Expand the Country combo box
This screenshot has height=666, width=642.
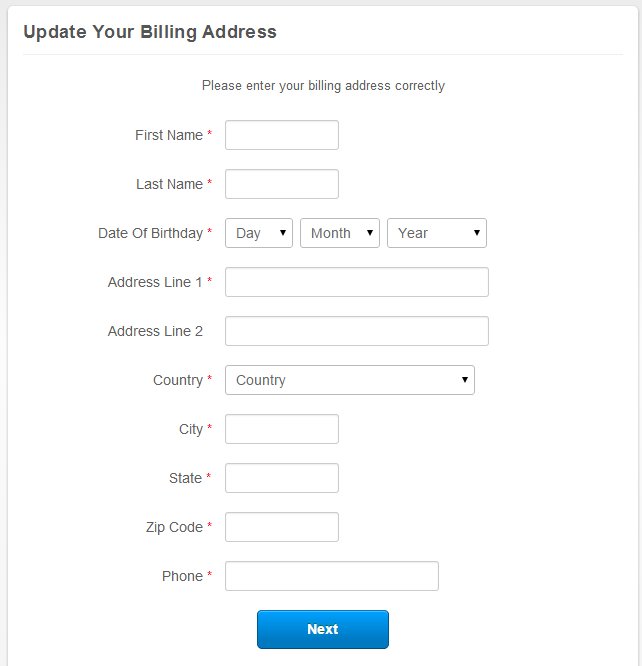349,380
